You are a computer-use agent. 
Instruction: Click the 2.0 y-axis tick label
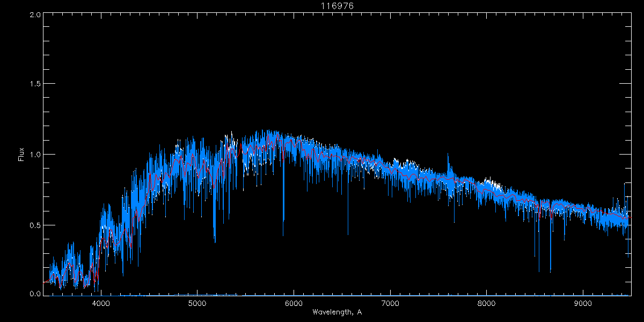coord(35,15)
